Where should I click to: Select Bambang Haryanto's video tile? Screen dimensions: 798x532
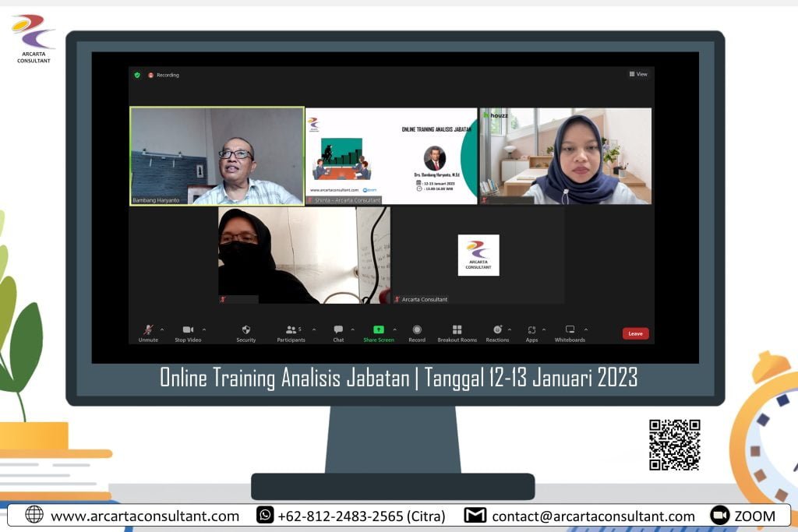tap(217, 156)
